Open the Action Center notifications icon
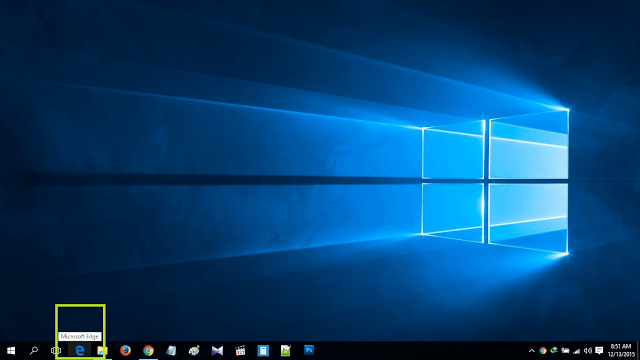 599,351
